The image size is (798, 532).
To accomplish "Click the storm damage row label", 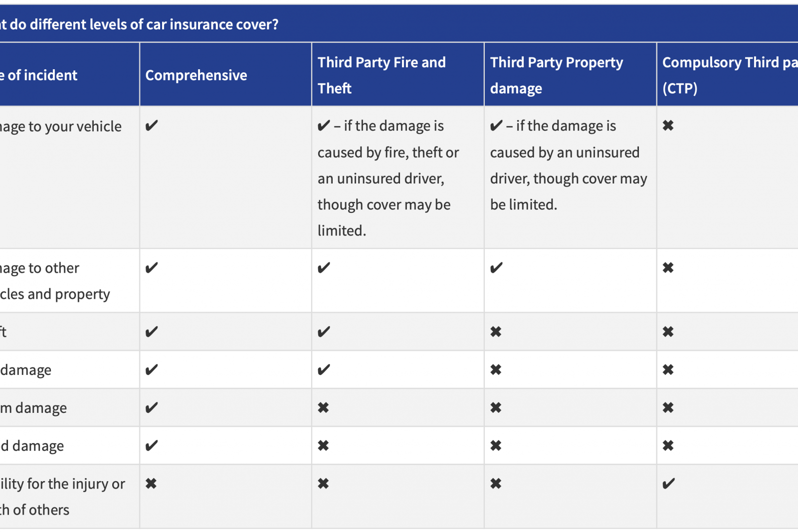I will (34, 408).
